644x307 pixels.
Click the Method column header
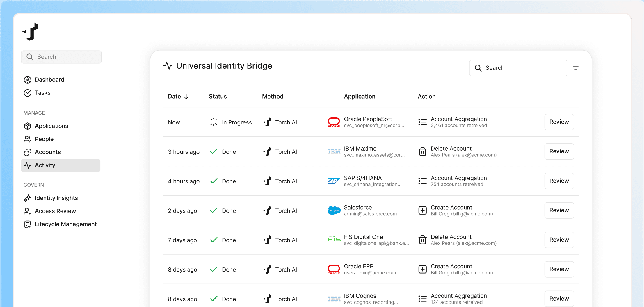pos(273,97)
